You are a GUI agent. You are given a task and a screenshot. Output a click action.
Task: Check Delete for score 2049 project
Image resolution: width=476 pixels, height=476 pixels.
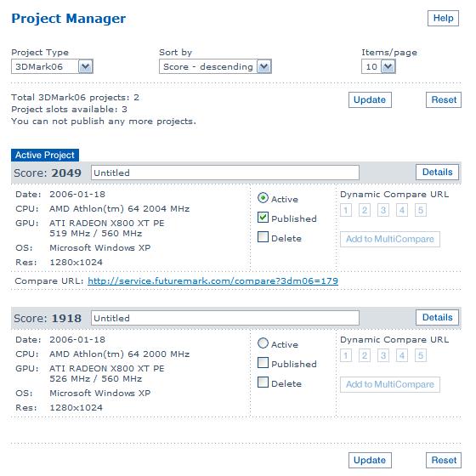coord(263,237)
